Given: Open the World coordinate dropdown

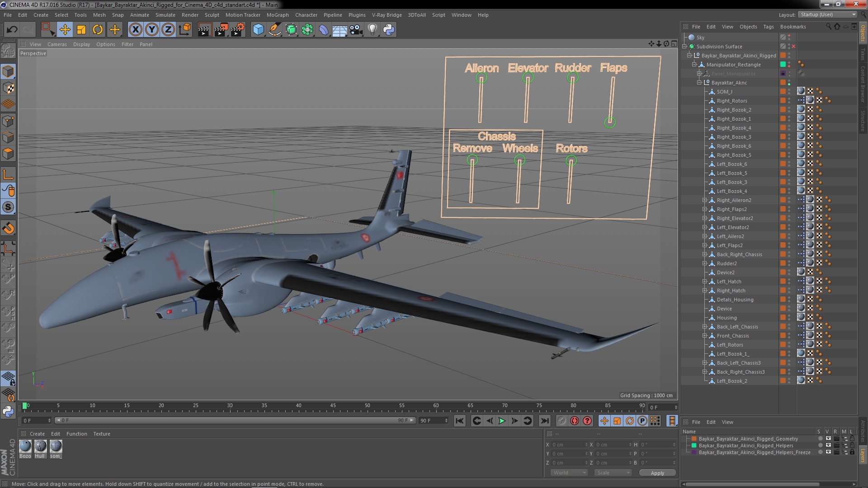Looking at the screenshot, I should point(569,473).
